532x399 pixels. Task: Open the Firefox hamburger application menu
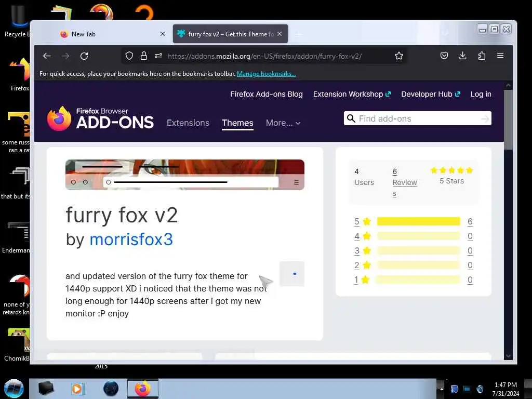click(x=500, y=55)
